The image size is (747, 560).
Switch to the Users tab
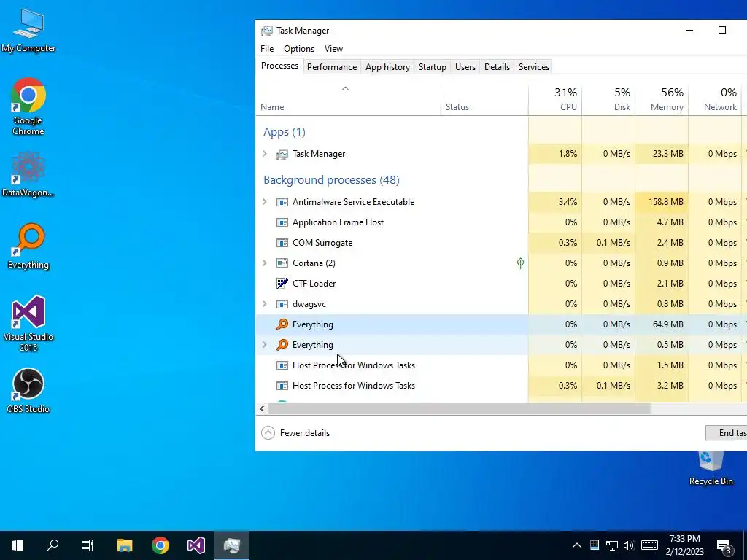click(465, 67)
